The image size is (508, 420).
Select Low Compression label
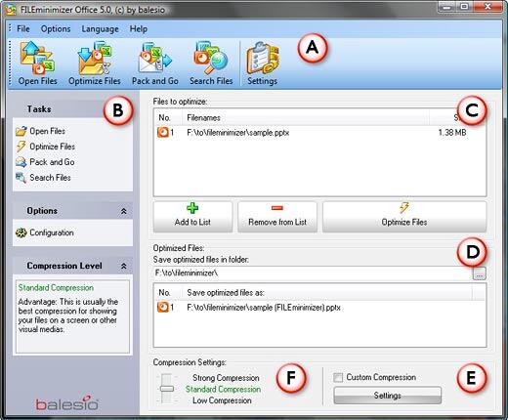[222, 400]
